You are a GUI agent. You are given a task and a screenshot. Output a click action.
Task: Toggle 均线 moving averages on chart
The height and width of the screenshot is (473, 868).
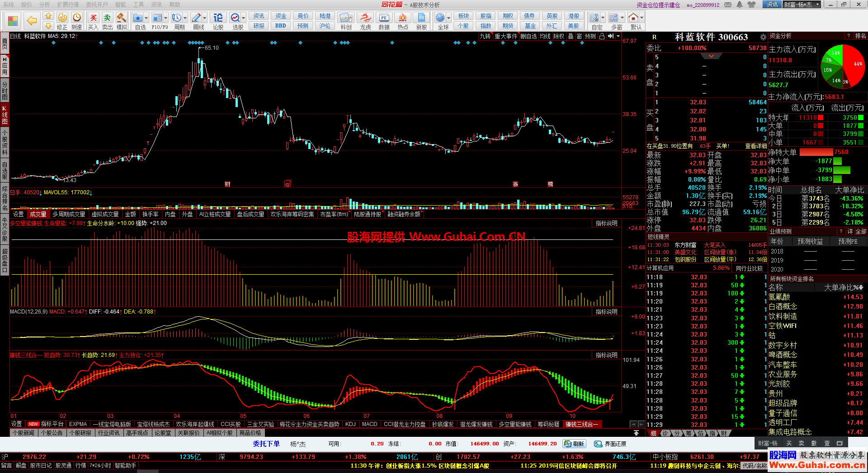(545, 36)
